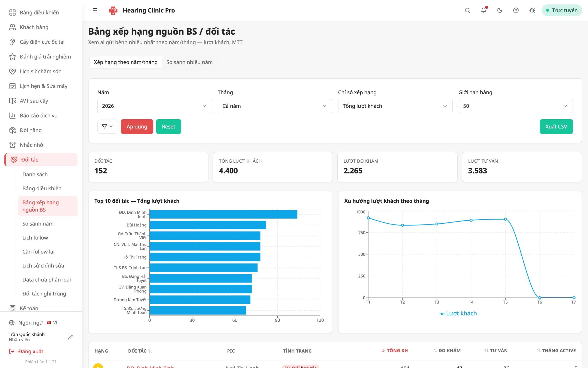Click the red Áp dụng button
588x368 pixels.
[x=137, y=127]
